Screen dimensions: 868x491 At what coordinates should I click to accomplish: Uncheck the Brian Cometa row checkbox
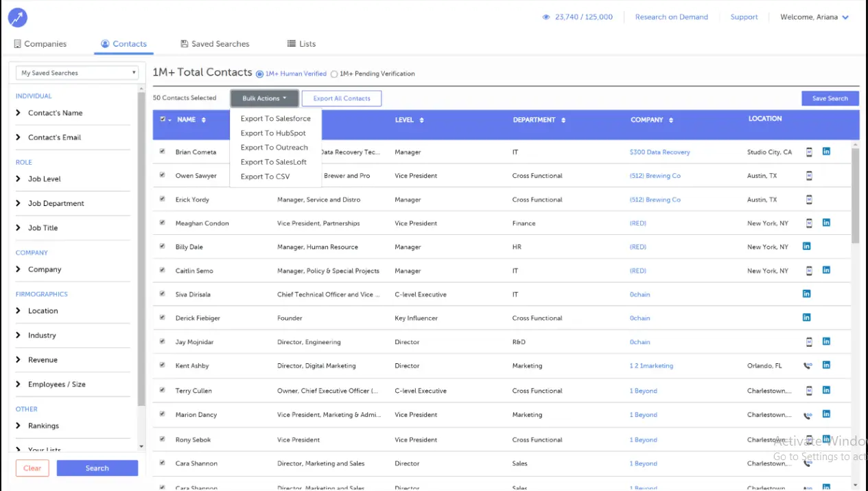click(163, 151)
